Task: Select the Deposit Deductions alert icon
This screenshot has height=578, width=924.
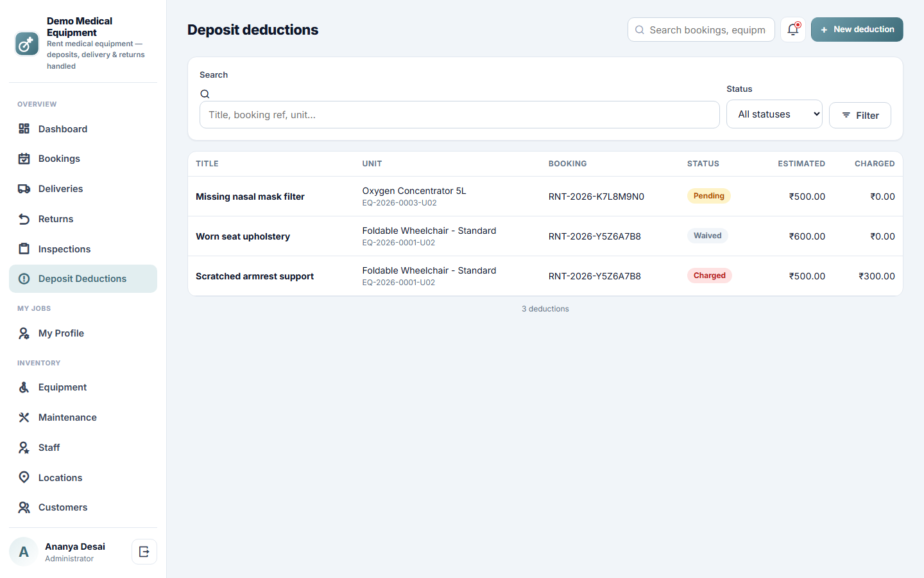Action: [24, 279]
